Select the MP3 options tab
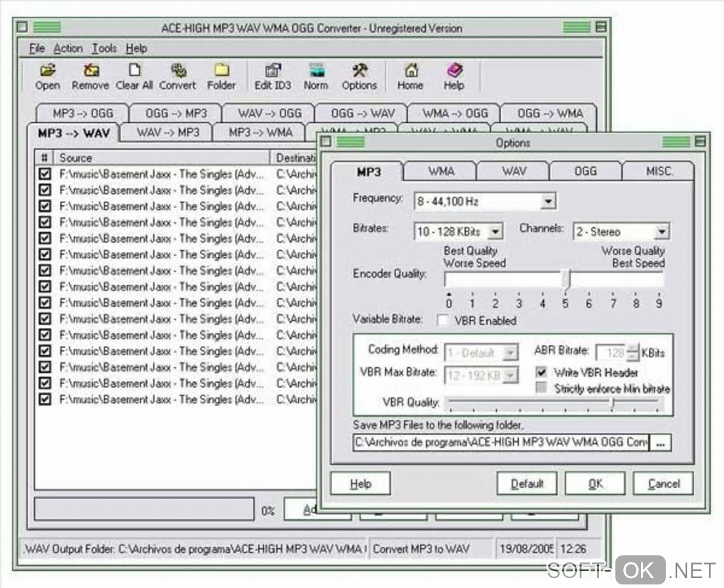 pos(368,172)
